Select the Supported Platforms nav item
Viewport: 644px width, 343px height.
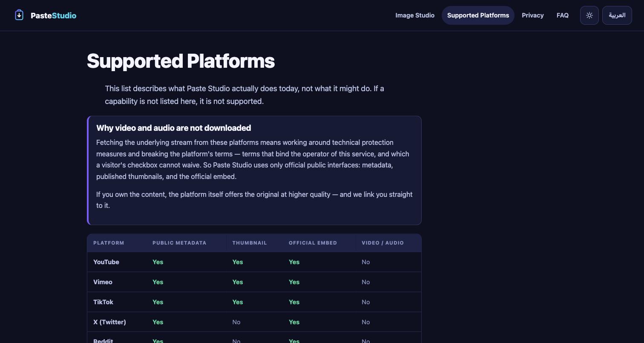(x=478, y=15)
